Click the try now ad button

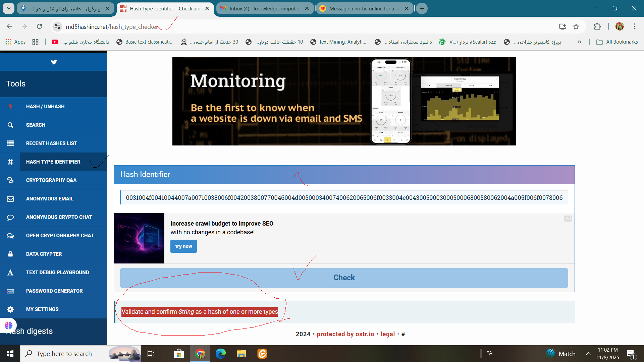tap(183, 246)
